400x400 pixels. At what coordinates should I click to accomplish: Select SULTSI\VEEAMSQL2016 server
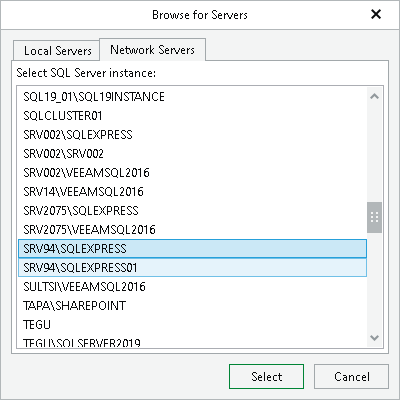pos(192,287)
